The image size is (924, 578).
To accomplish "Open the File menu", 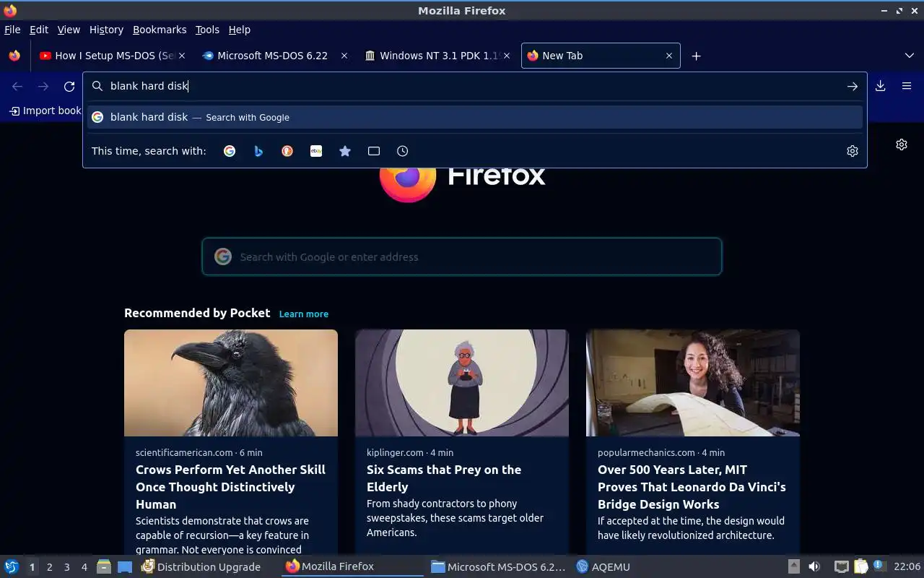I will (12, 30).
